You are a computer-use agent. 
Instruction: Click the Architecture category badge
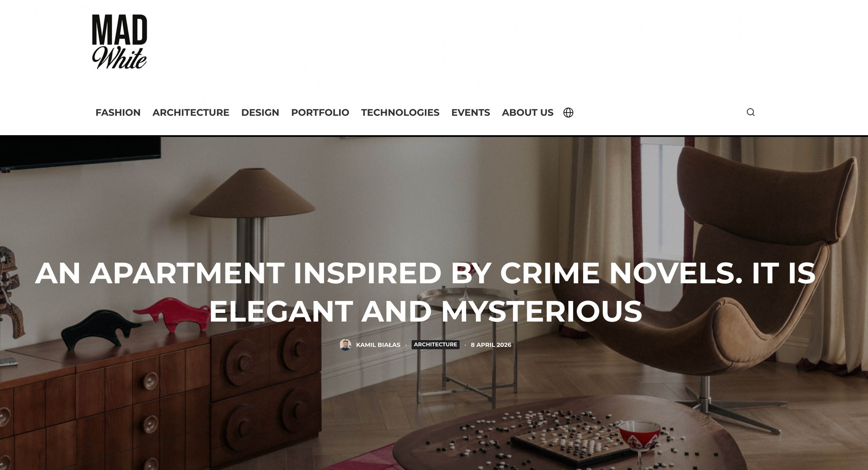[x=435, y=345]
